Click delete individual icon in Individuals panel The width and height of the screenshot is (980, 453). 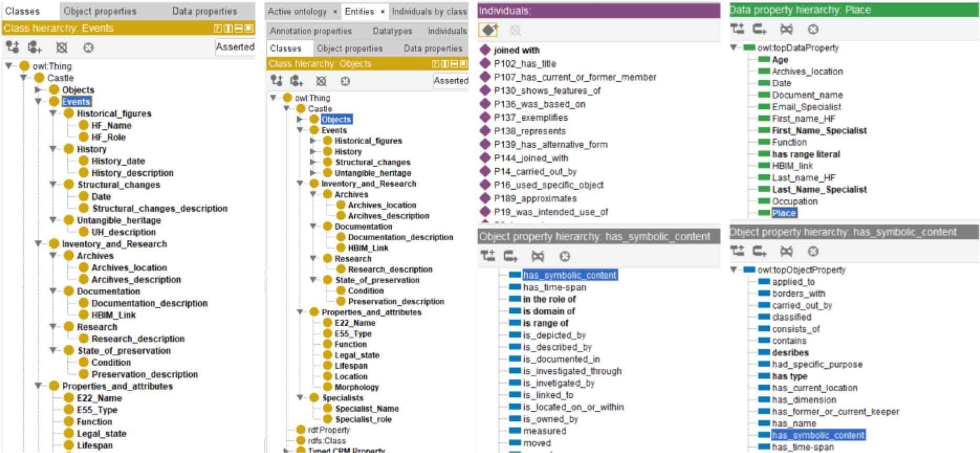(x=515, y=31)
